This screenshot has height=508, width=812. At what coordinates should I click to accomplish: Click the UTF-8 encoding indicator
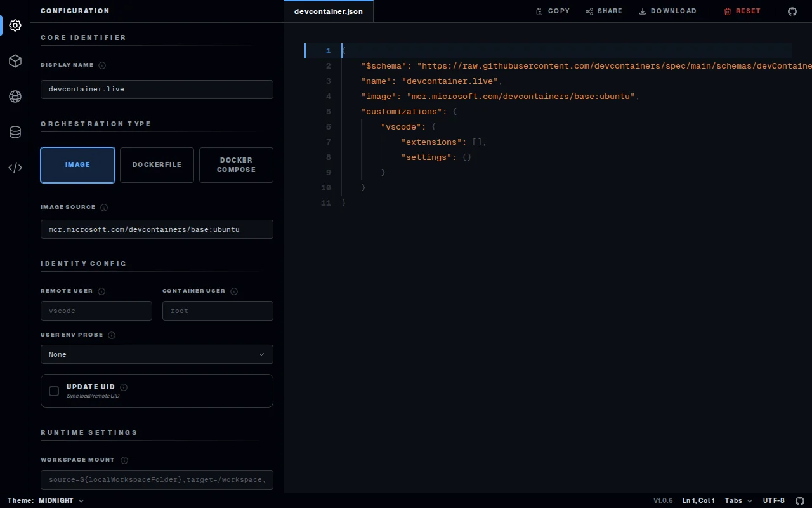pos(774,500)
